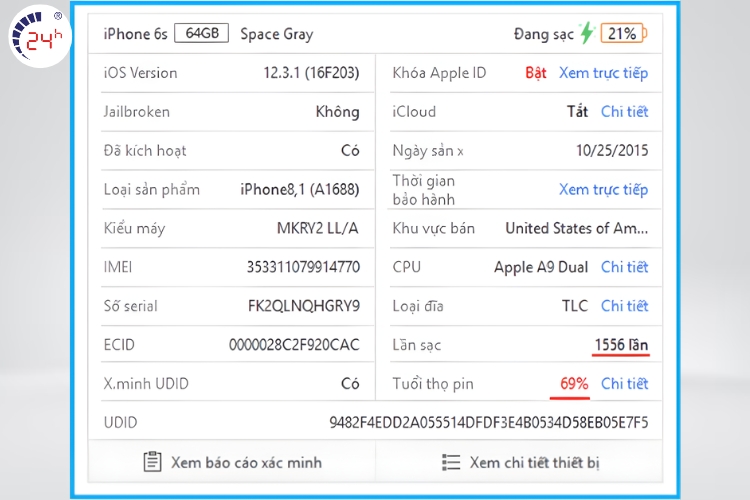The image size is (750, 500).
Task: Click the disk type value TLC
Action: click(x=575, y=306)
